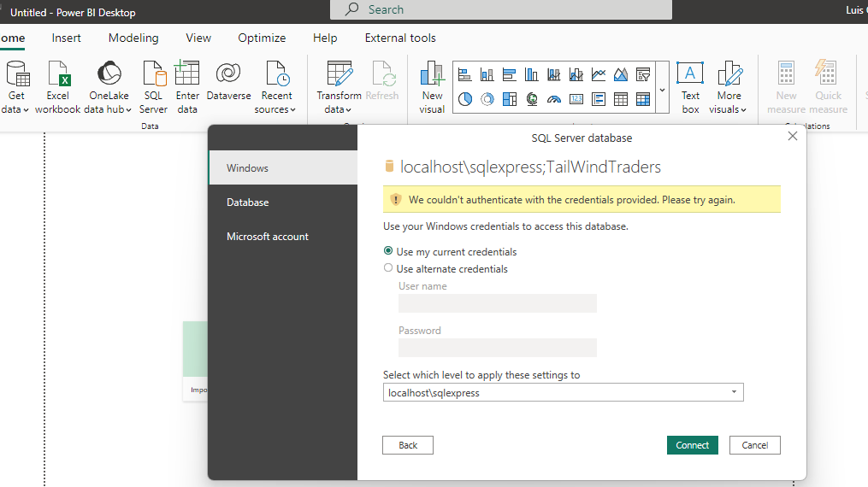This screenshot has width=868, height=487.
Task: Select the line and clustered column chart visual
Action: click(x=576, y=74)
